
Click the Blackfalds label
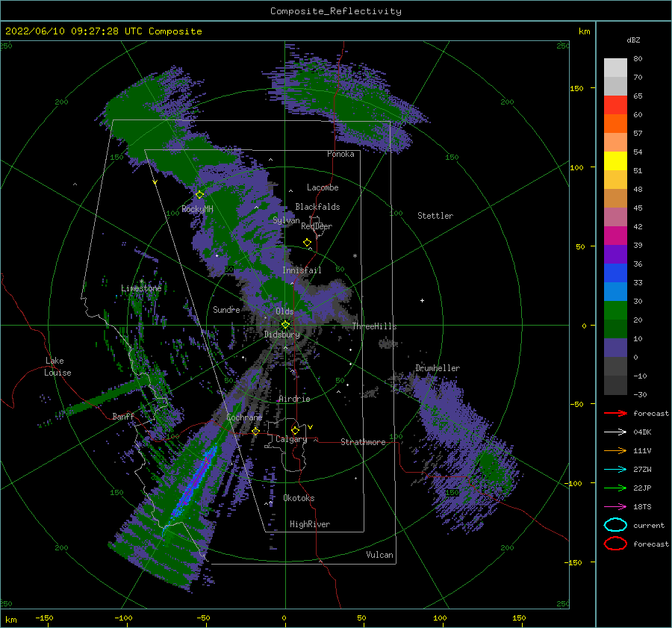(317, 207)
